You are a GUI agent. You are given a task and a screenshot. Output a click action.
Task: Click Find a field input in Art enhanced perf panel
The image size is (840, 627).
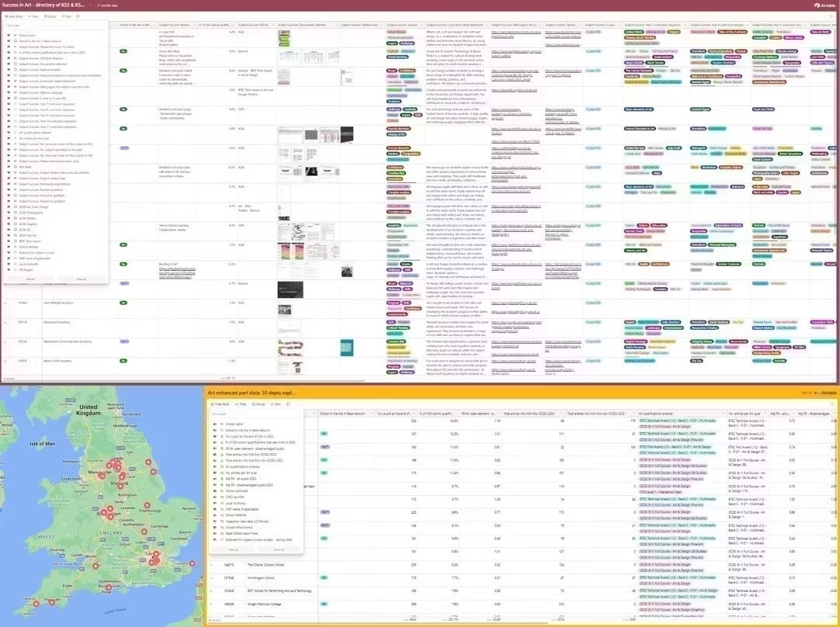[256, 414]
